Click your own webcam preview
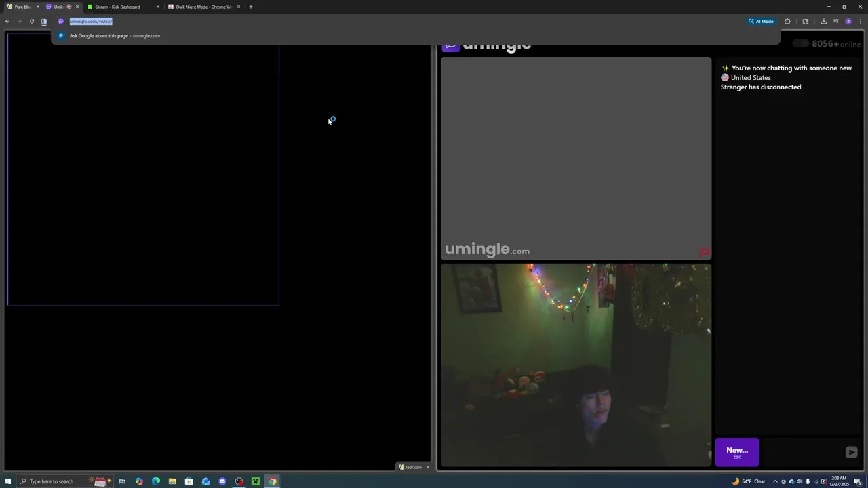868x488 pixels. pos(576,365)
